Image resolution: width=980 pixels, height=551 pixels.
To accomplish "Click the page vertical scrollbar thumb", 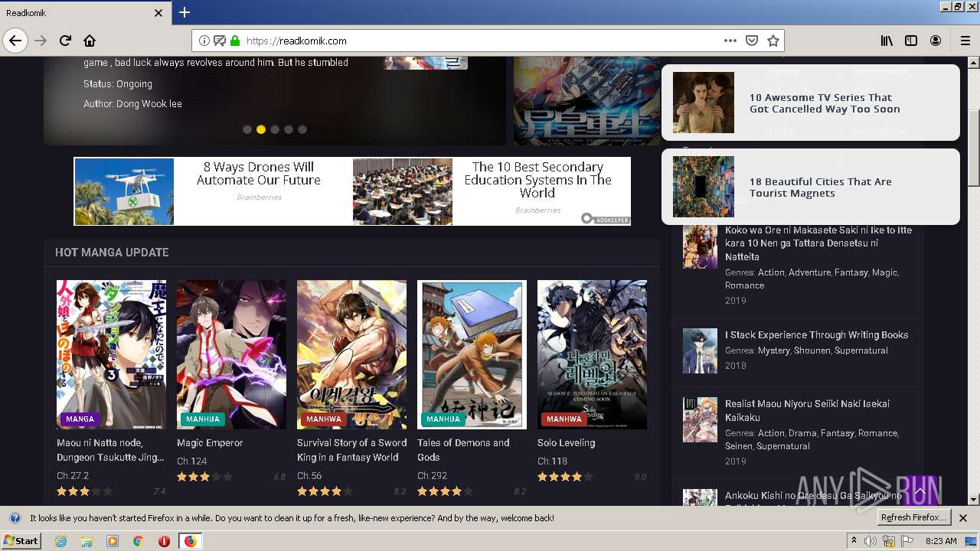I will point(974,147).
